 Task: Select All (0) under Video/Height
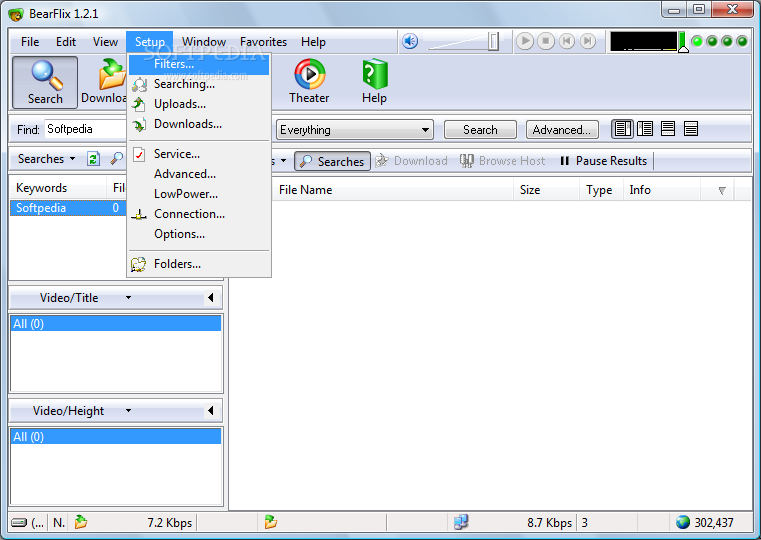[x=116, y=437]
